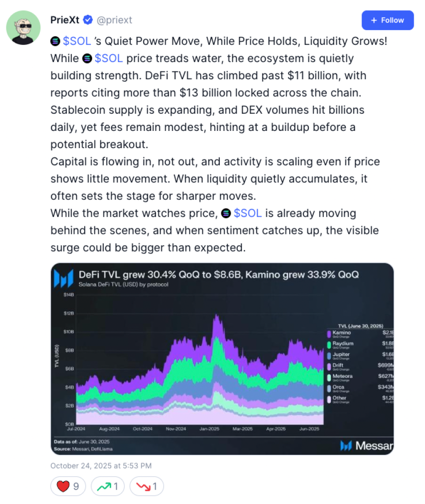The image size is (425, 504).
Task: Click the PrieXt display name
Action: (x=65, y=20)
